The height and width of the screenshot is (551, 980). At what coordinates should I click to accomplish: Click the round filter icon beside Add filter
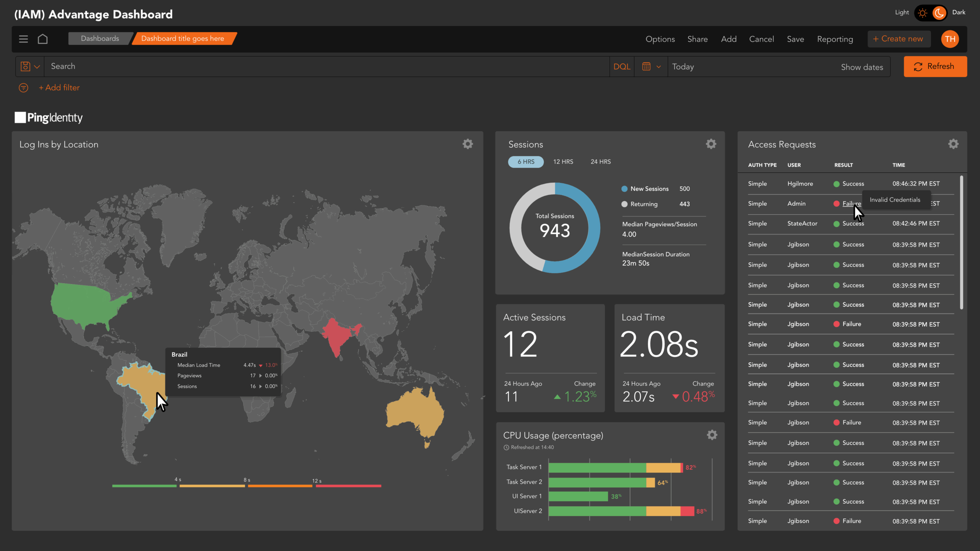click(23, 88)
